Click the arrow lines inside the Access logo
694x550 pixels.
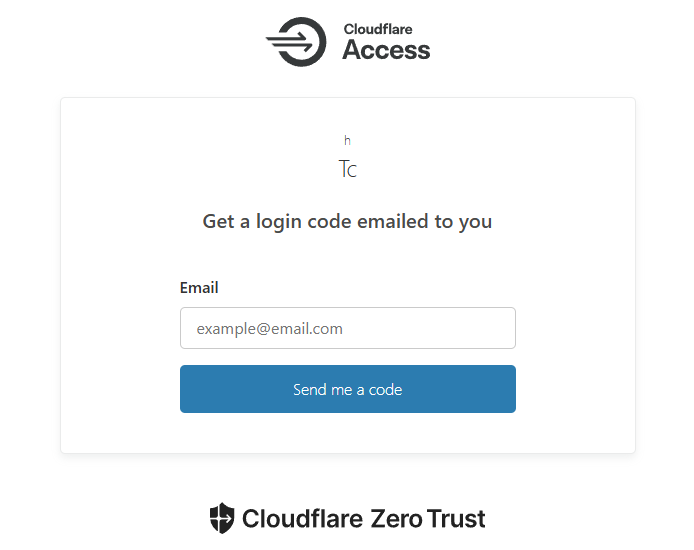click(290, 42)
